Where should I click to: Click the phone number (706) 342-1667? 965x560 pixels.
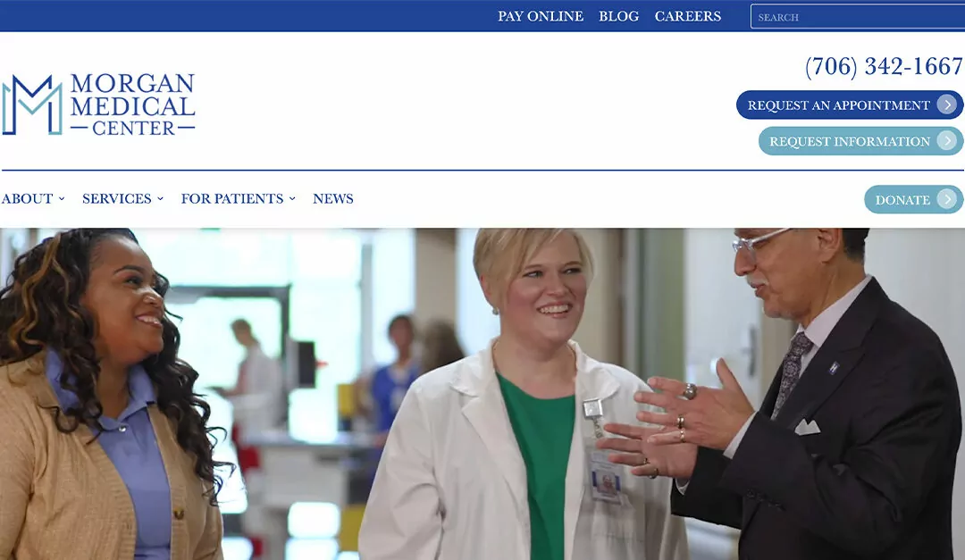pyautogui.click(x=884, y=66)
